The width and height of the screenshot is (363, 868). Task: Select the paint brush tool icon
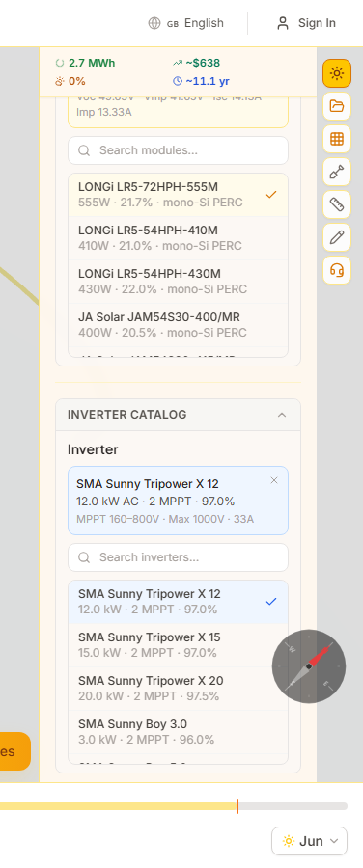coord(336,172)
